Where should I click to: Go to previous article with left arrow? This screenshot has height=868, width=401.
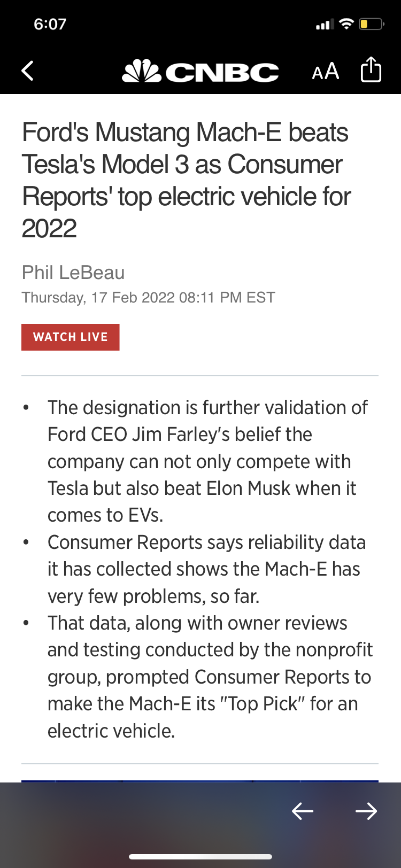click(x=303, y=811)
